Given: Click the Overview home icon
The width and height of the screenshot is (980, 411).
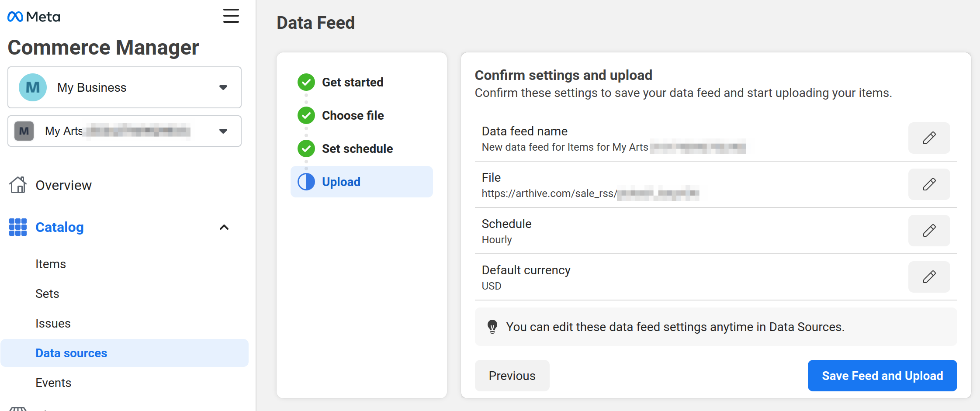Looking at the screenshot, I should pos(18,185).
